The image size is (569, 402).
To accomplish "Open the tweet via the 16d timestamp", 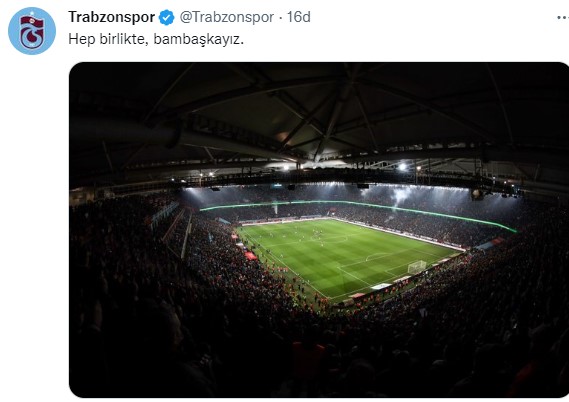I will pyautogui.click(x=299, y=17).
